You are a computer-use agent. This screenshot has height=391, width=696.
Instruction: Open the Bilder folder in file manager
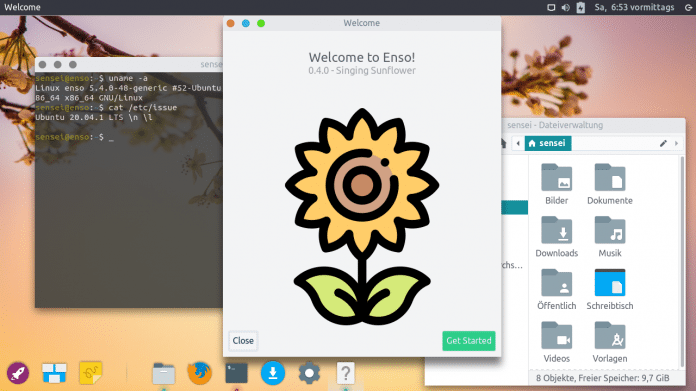click(x=557, y=184)
